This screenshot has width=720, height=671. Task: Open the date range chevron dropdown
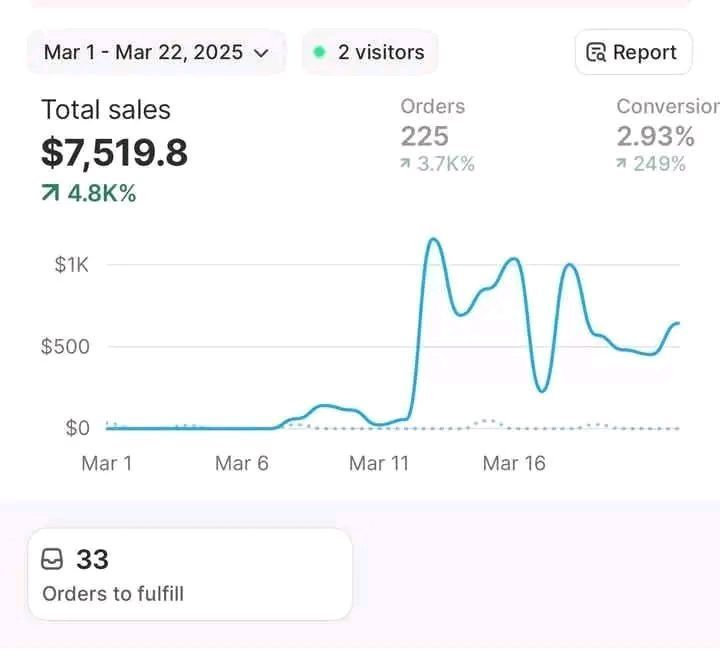pos(262,53)
